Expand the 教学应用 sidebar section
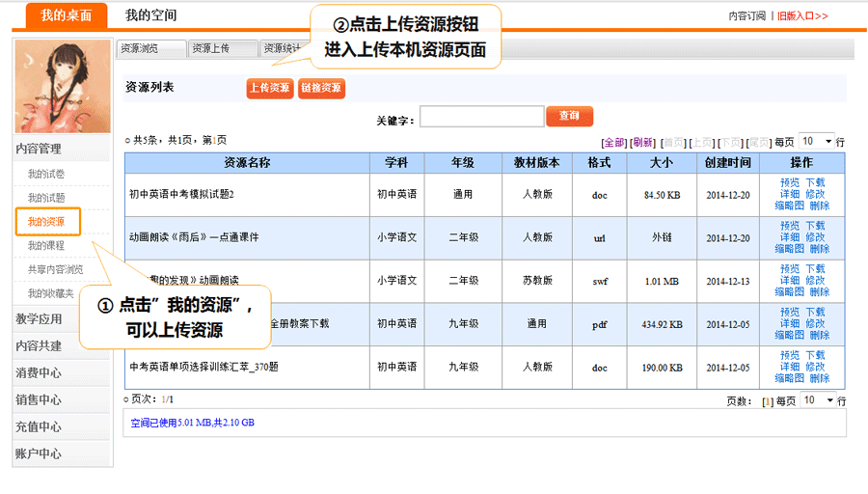 click(x=40, y=319)
